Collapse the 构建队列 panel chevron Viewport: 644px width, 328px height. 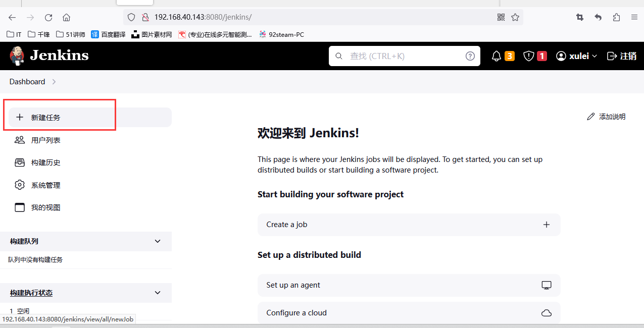coord(158,241)
